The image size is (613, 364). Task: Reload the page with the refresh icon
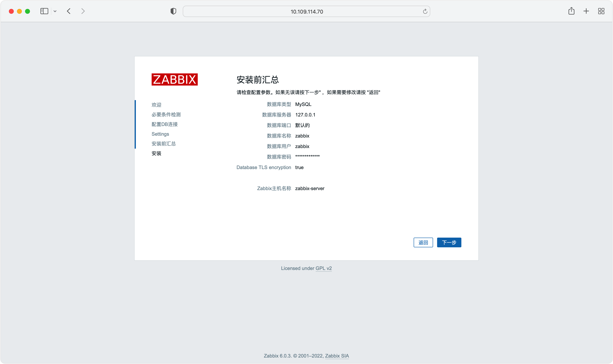tap(425, 12)
